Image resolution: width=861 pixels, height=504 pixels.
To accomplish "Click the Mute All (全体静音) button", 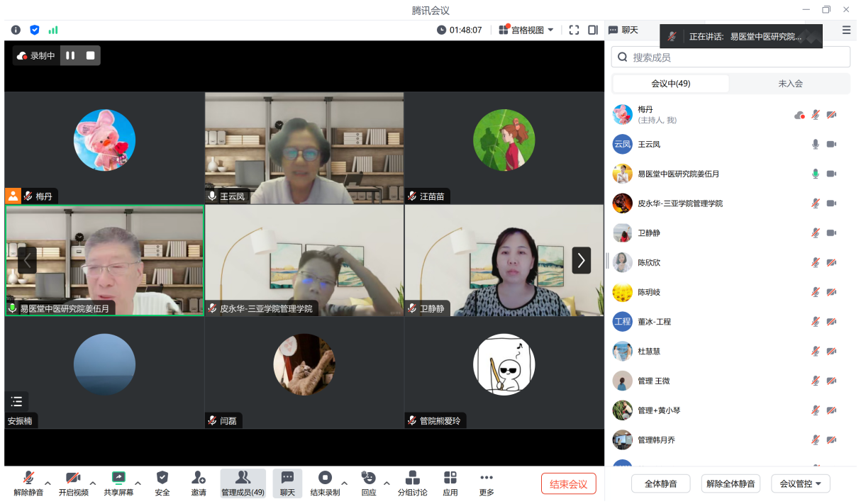I will [660, 484].
